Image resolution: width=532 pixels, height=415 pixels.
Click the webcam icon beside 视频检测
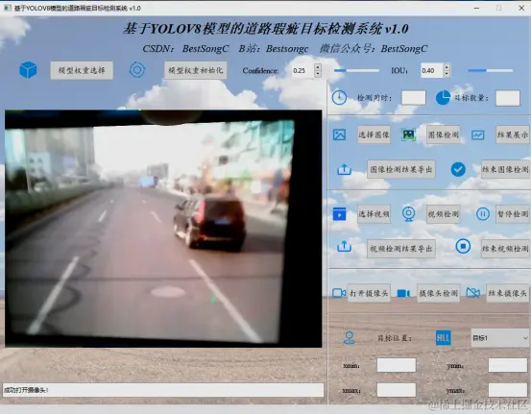coord(408,214)
